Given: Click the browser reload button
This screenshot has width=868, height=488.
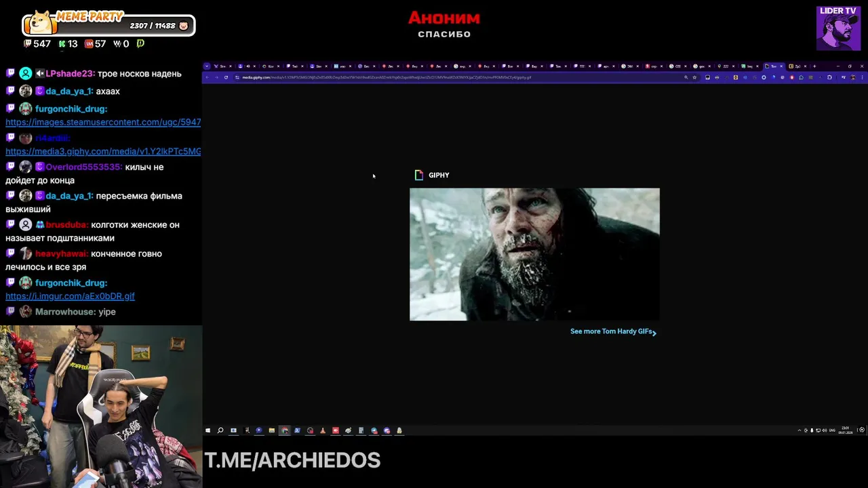Looking at the screenshot, I should 226,77.
